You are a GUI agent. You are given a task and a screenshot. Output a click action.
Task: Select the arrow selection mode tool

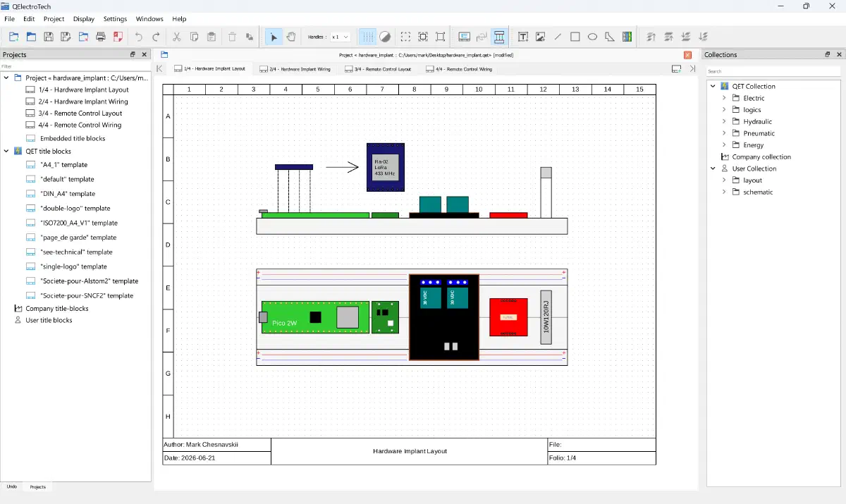point(274,37)
